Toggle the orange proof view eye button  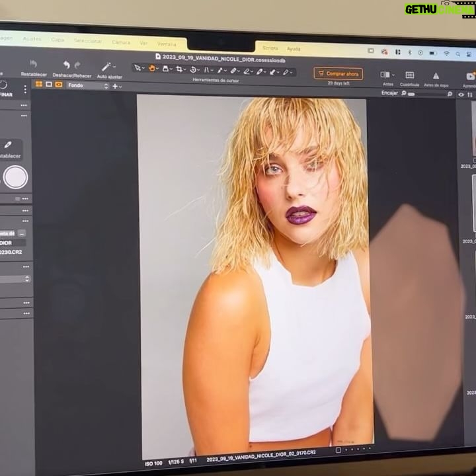[x=59, y=85]
